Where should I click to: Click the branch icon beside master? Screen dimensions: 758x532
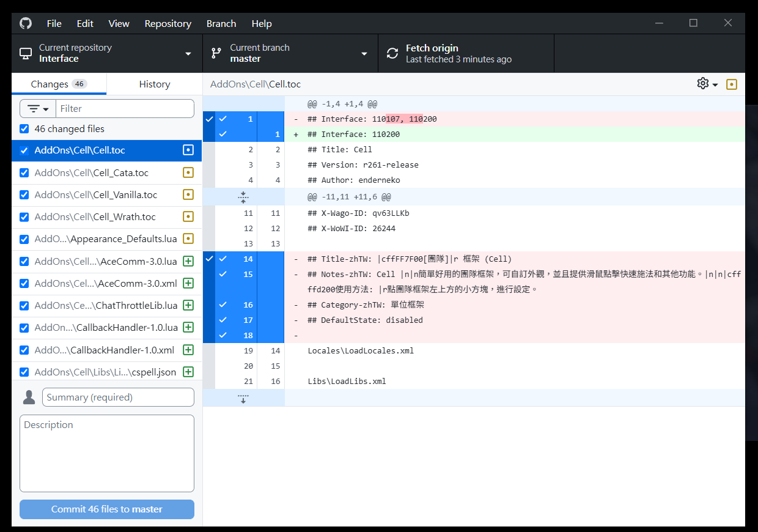[x=216, y=53]
